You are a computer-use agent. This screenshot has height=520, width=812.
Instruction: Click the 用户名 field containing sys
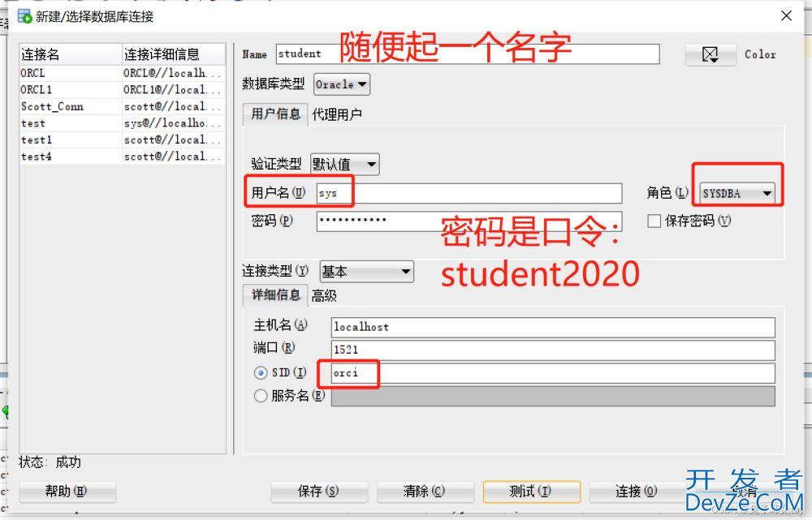point(469,194)
